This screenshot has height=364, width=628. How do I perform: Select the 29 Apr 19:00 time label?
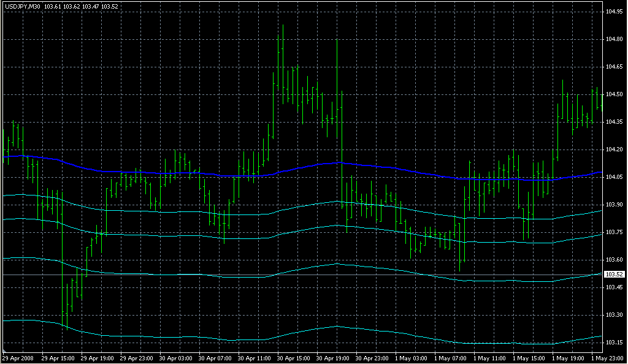(x=98, y=357)
